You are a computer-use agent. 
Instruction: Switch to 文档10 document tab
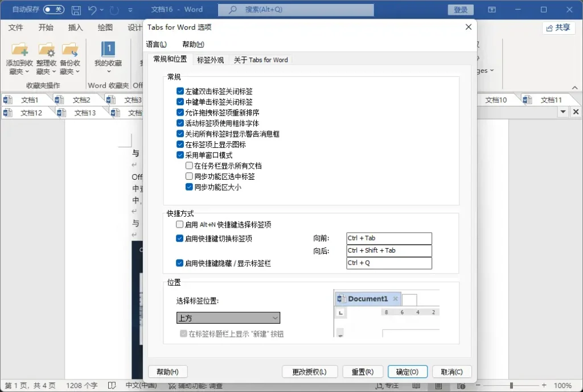[496, 100]
